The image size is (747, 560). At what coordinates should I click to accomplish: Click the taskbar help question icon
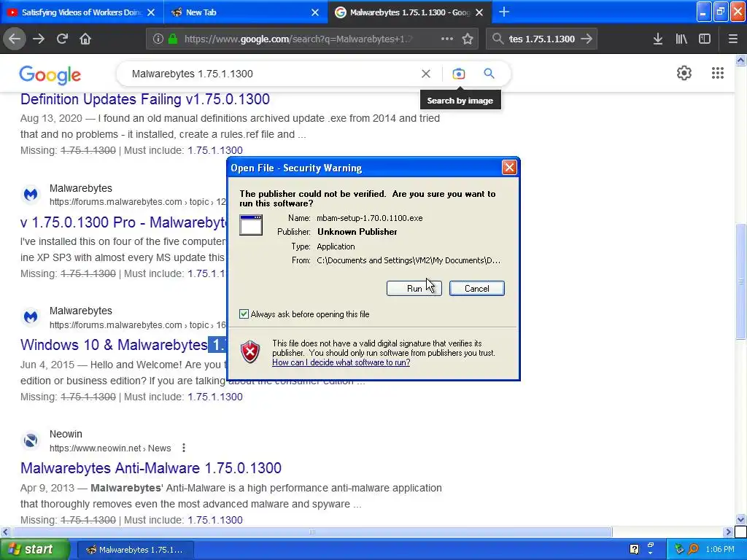tap(634, 549)
